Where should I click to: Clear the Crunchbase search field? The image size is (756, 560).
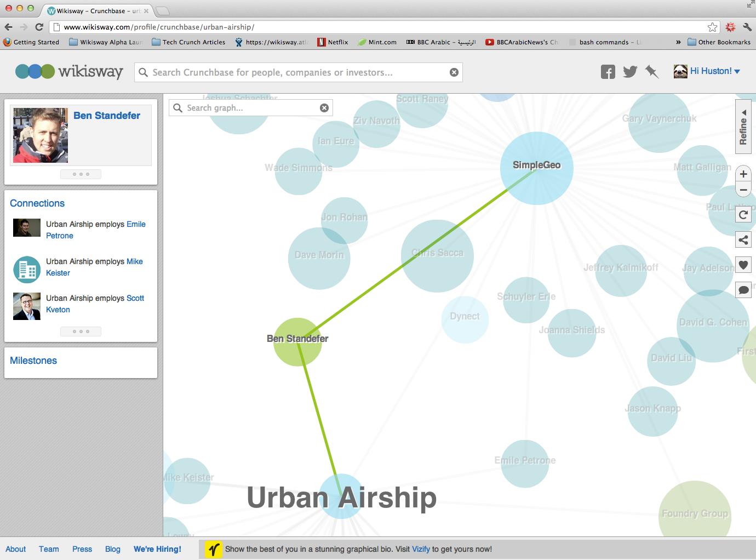coord(454,72)
